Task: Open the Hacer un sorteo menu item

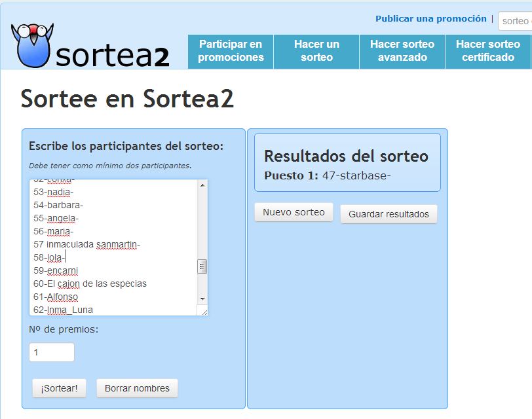Action: (x=316, y=51)
